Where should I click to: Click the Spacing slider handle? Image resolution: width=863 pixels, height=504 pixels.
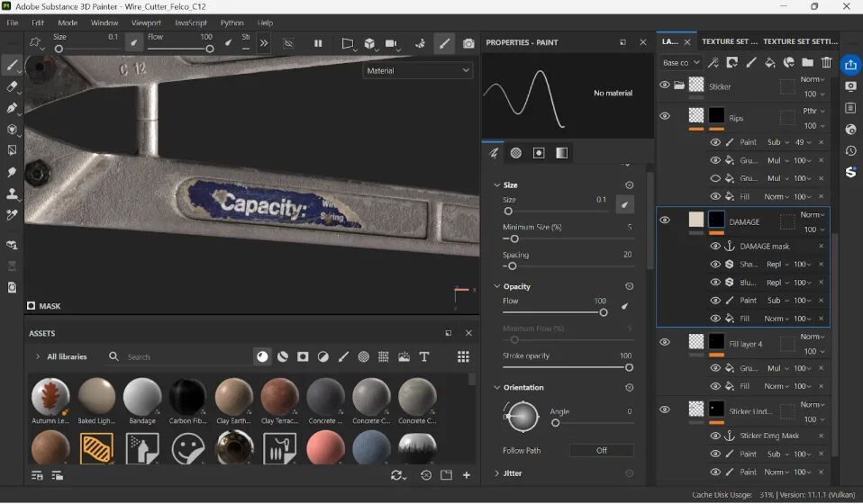513,266
